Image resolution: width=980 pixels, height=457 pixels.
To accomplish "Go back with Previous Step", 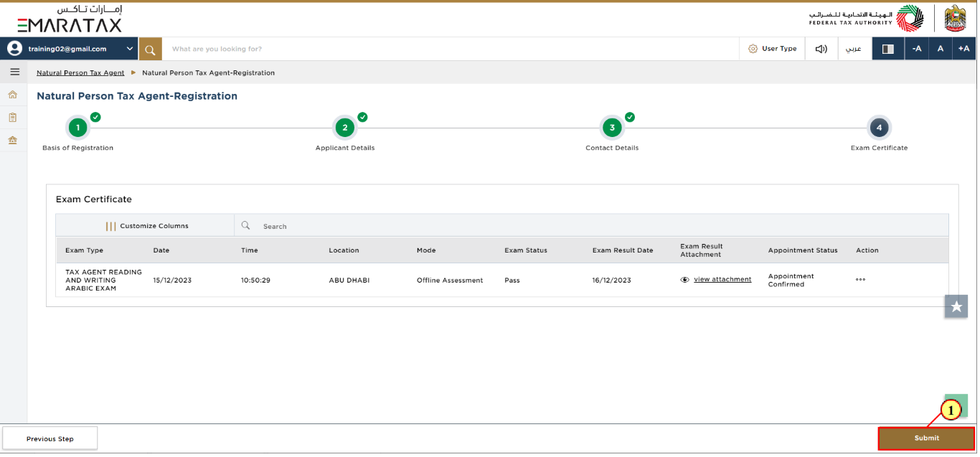I will pos(50,438).
